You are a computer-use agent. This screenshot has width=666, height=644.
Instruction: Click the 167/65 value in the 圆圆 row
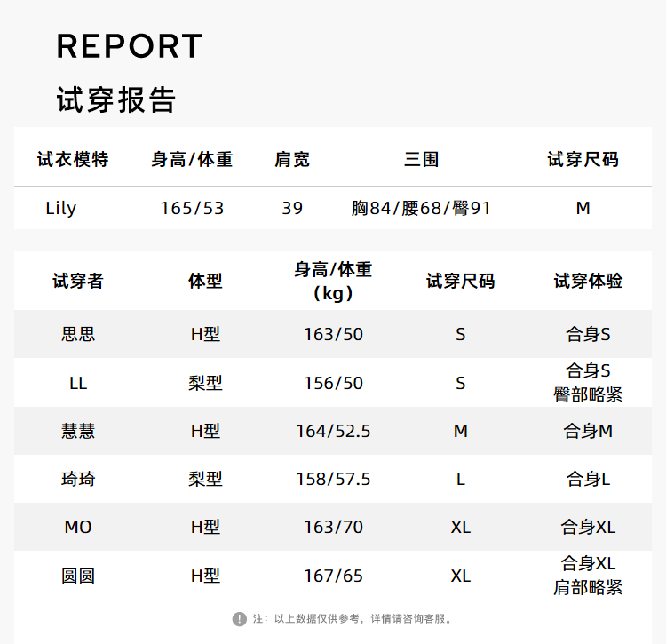(x=333, y=576)
